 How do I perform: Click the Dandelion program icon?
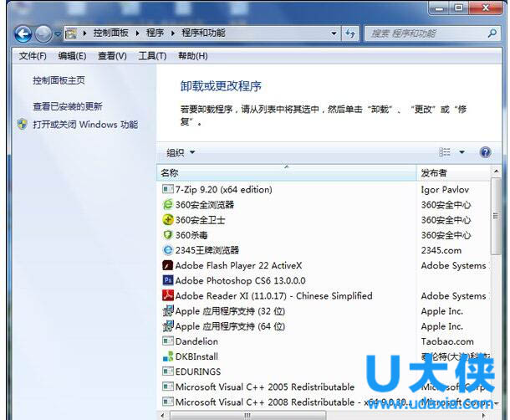tap(167, 341)
